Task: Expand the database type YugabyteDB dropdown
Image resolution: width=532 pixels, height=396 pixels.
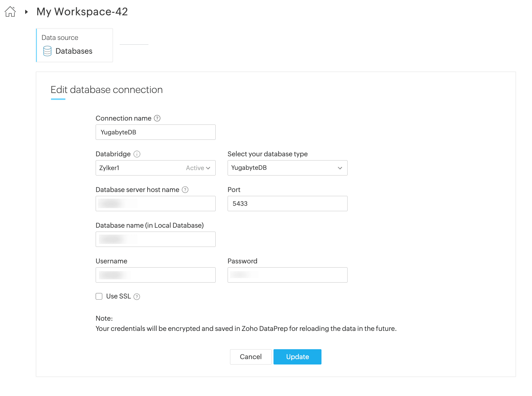Action: 287,168
